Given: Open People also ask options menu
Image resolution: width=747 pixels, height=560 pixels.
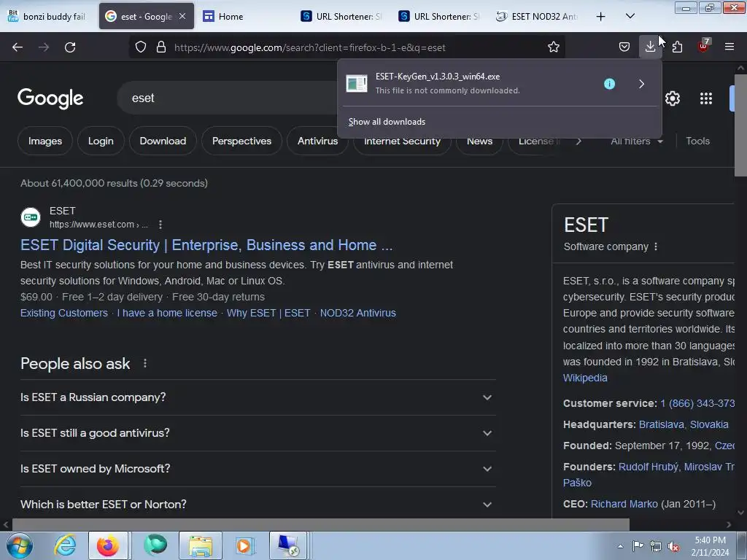Looking at the screenshot, I should point(145,363).
